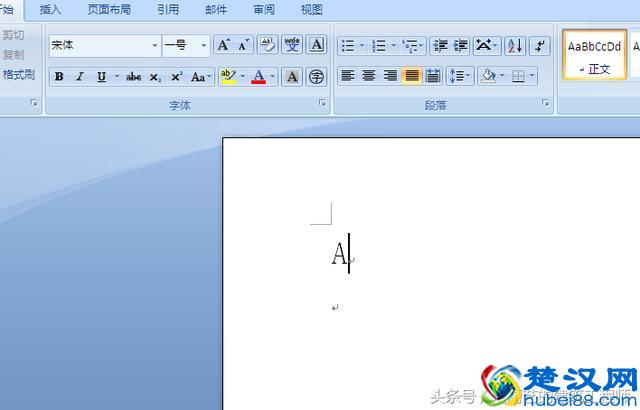Click the 格式刷 format painter button
Screen dimensions: 640x410
[x=19, y=74]
